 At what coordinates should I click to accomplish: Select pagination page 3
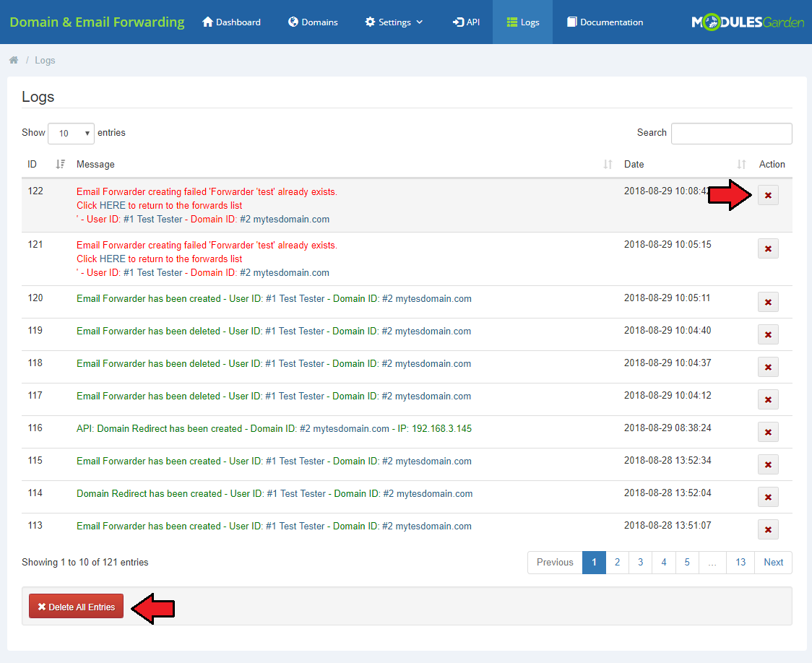pos(641,563)
